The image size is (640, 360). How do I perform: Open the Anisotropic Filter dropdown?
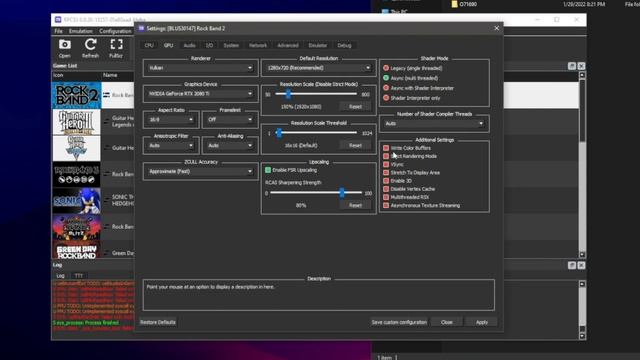tap(171, 145)
